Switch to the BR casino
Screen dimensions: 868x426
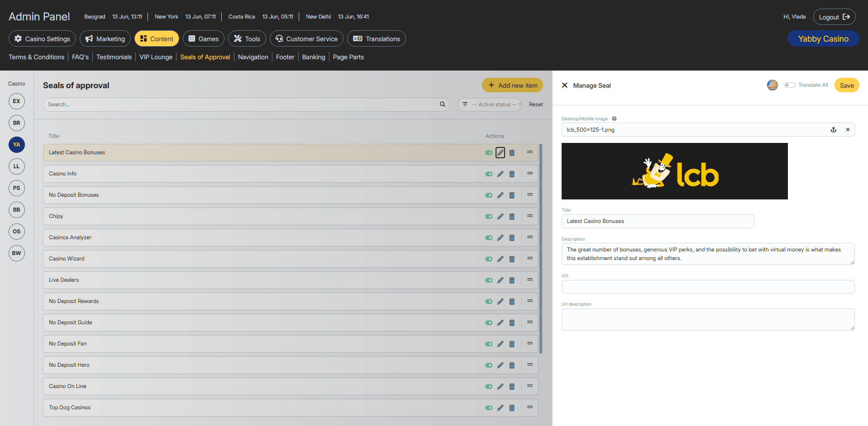17,123
